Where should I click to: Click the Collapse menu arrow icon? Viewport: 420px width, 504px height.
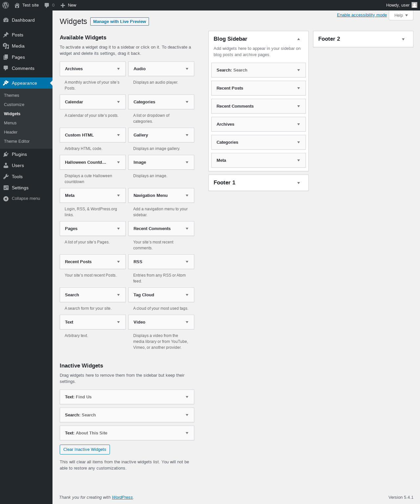click(x=6, y=199)
